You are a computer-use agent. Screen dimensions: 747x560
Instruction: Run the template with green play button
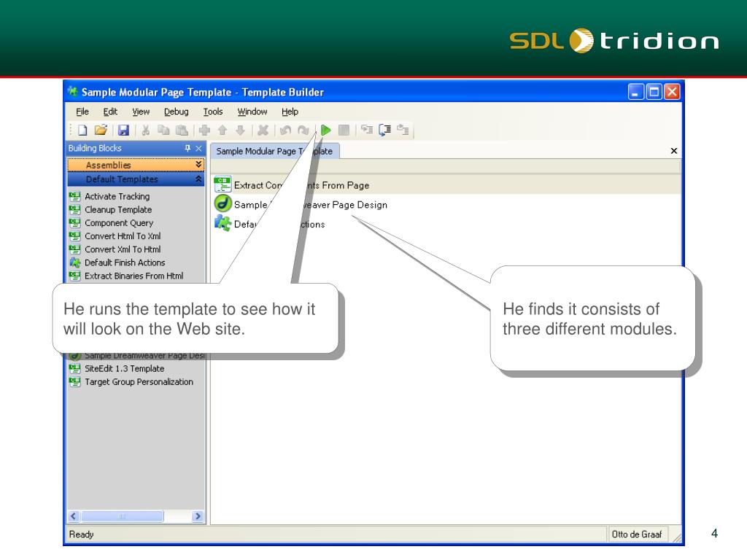coord(326,130)
